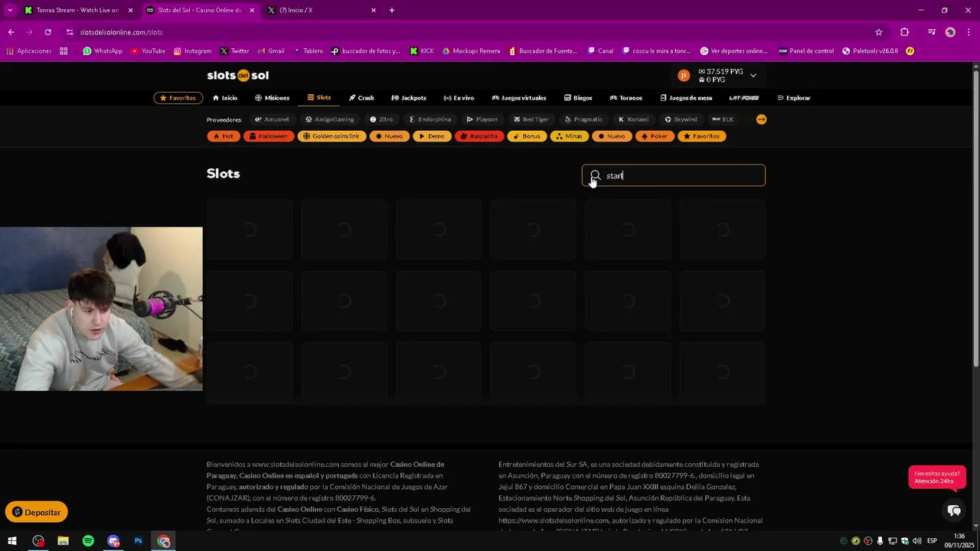Click the orange arrow to show more providers
The width and height of the screenshot is (980, 551).
point(761,119)
